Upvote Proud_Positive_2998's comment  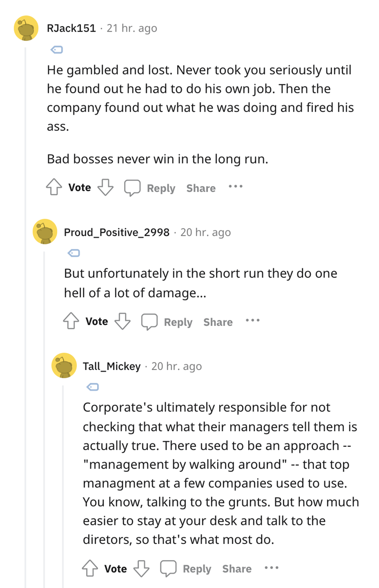click(71, 322)
